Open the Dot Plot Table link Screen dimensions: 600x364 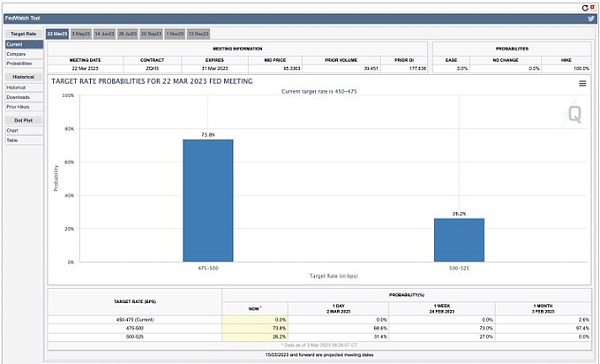point(24,140)
